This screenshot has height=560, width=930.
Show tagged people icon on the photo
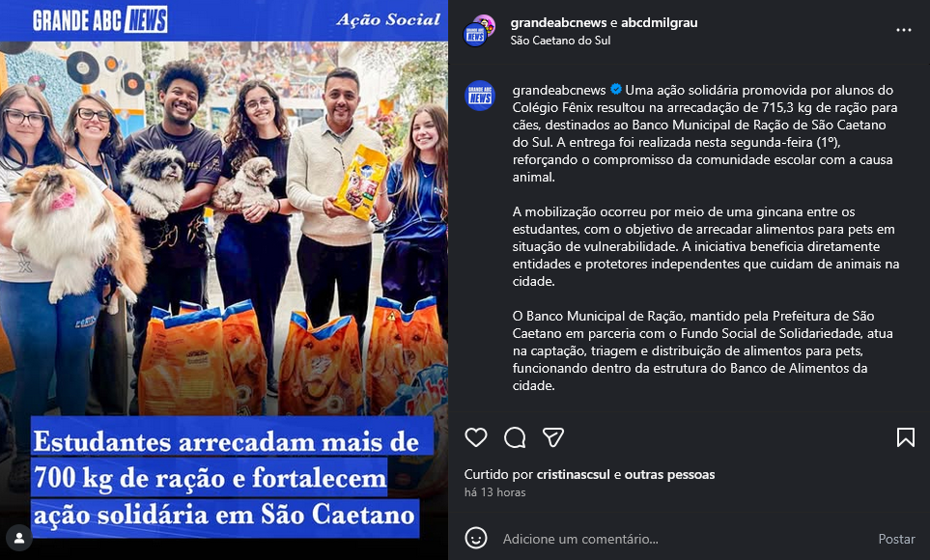[x=19, y=538]
